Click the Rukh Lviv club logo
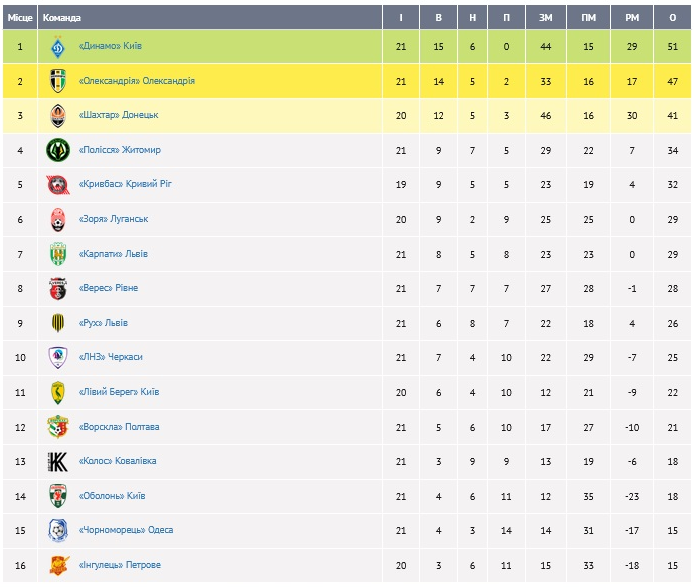Screen dimensions: 694x587 pos(57,323)
